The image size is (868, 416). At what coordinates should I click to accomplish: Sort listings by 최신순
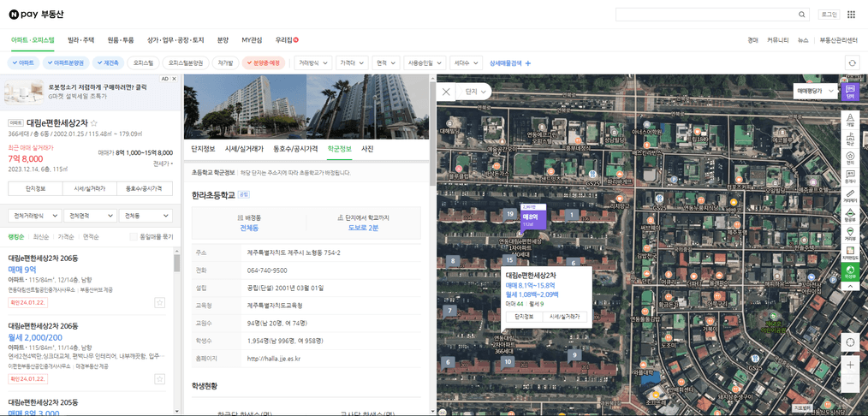click(40, 237)
